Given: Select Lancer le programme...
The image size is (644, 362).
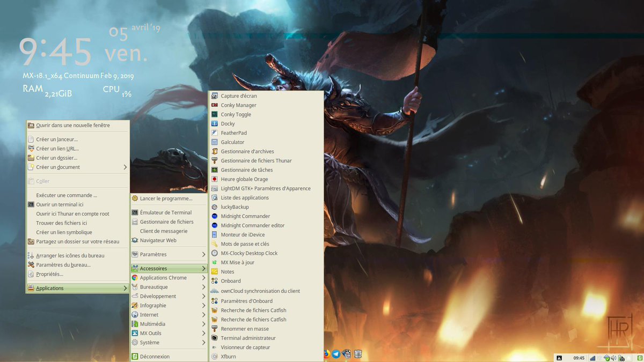Looking at the screenshot, I should (x=169, y=198).
